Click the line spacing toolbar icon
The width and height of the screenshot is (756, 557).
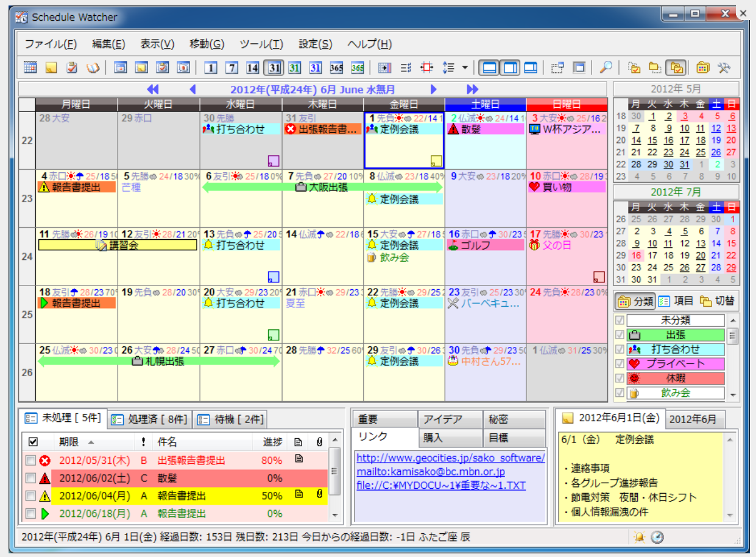[448, 68]
